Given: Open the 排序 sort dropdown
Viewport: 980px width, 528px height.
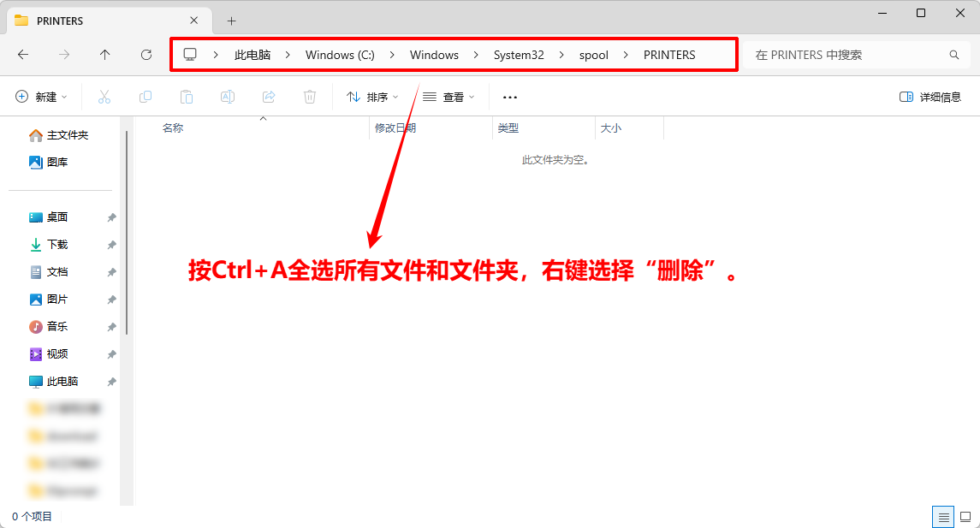Looking at the screenshot, I should [372, 97].
